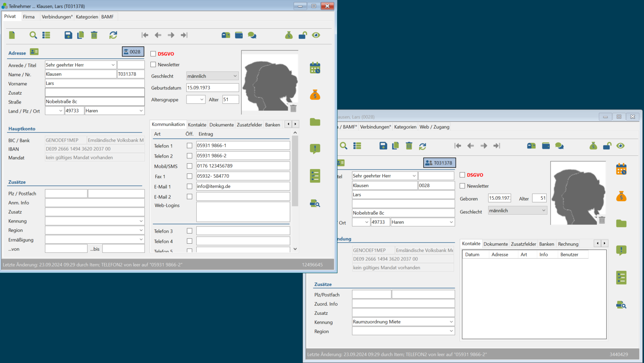This screenshot has width=644, height=363.
Task: Open exclamation note sidebar icon in Teilnehmer window
Action: (x=315, y=149)
